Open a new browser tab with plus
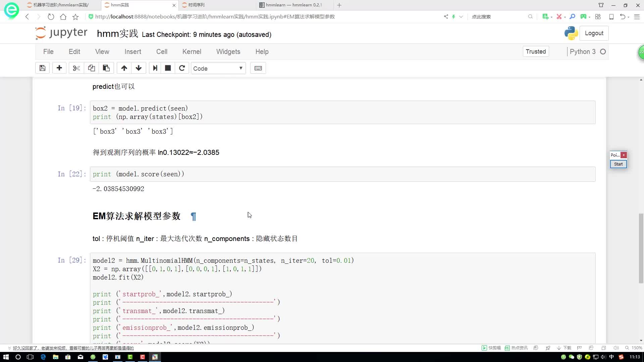644x362 pixels. tap(339, 5)
